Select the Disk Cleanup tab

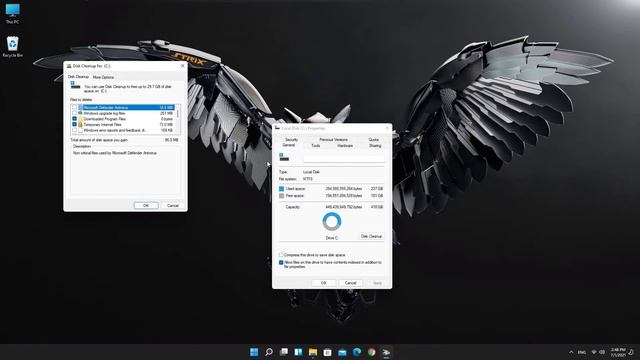point(78,77)
